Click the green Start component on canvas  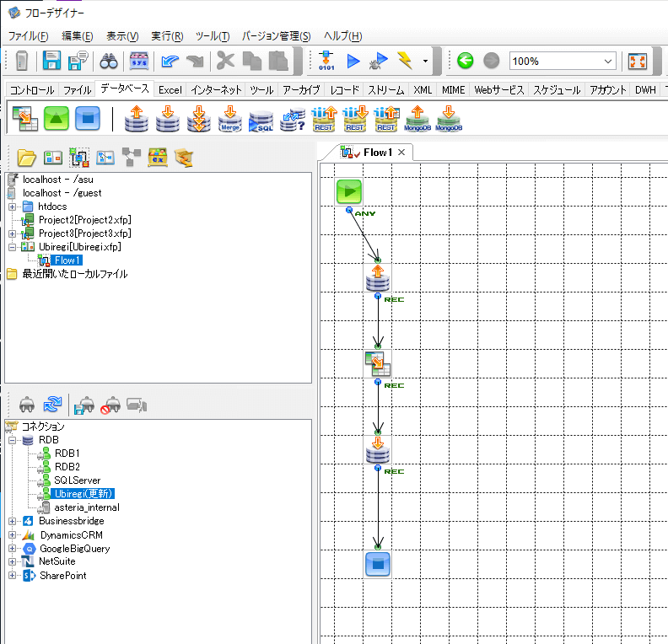(x=349, y=191)
